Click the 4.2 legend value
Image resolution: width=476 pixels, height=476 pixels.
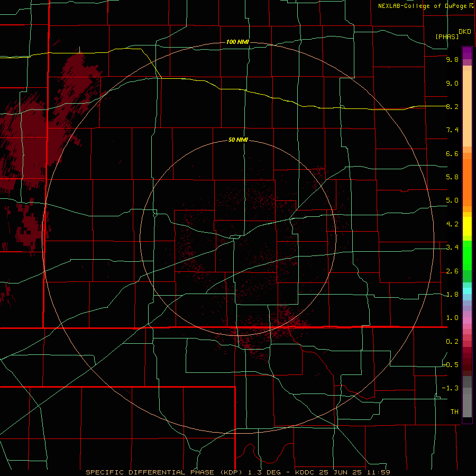click(x=452, y=224)
